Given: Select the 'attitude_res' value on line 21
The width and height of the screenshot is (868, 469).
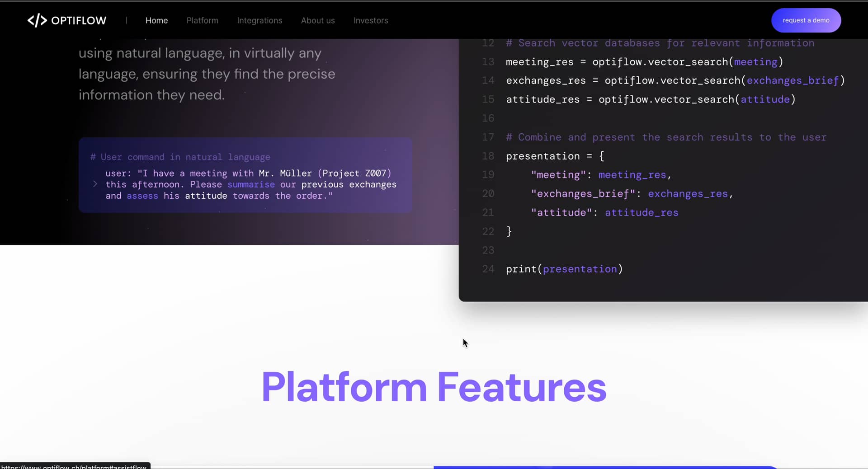Looking at the screenshot, I should pos(642,212).
